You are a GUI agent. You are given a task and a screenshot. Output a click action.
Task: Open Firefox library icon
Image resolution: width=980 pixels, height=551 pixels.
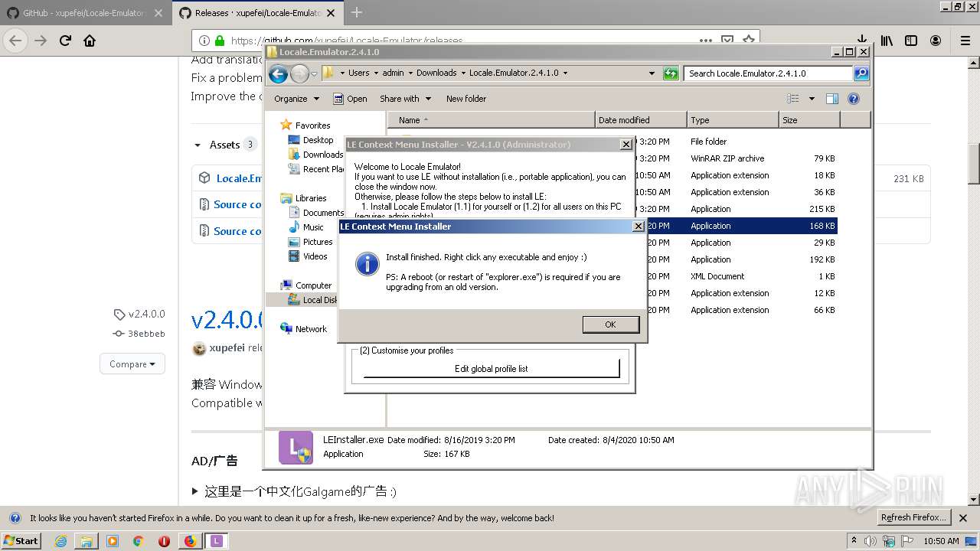[x=887, y=41]
